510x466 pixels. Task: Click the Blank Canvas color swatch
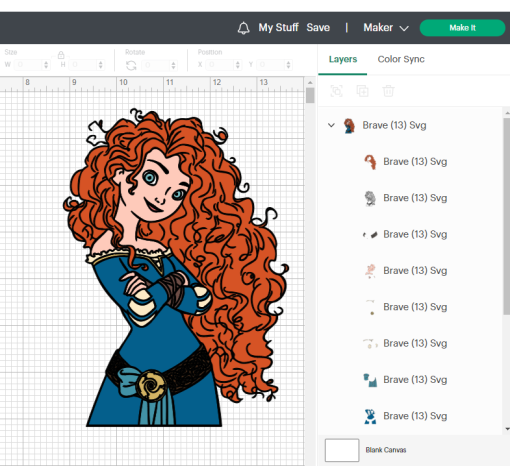(342, 450)
